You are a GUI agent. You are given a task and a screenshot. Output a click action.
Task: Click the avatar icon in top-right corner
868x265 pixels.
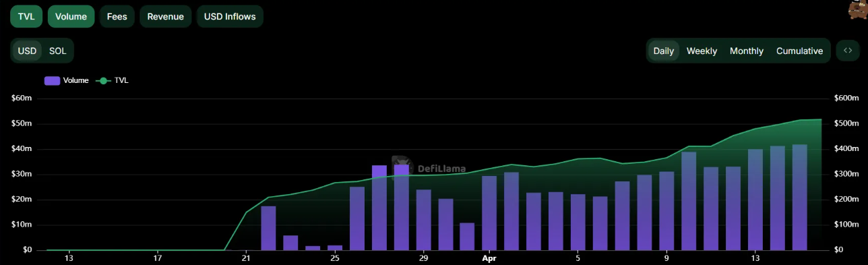[x=858, y=9]
